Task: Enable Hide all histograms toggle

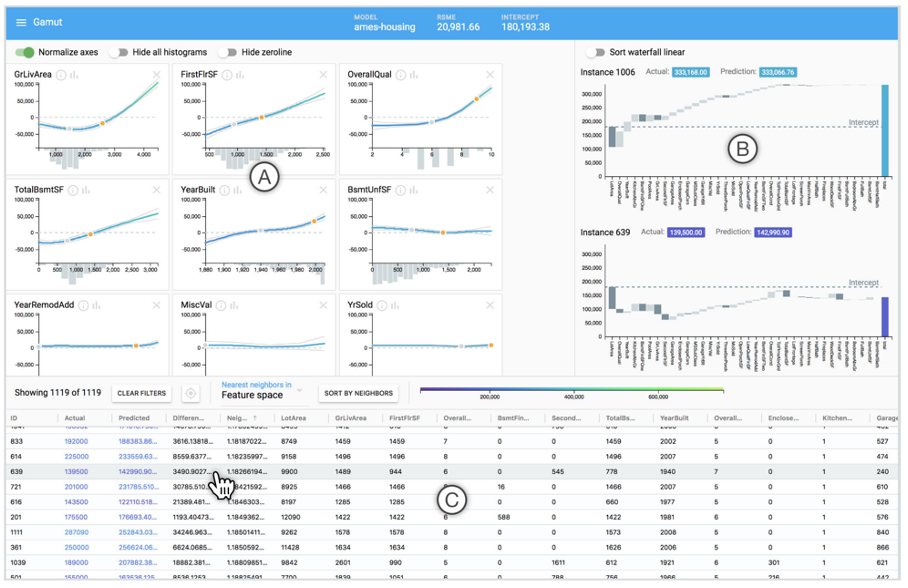Action: click(119, 52)
